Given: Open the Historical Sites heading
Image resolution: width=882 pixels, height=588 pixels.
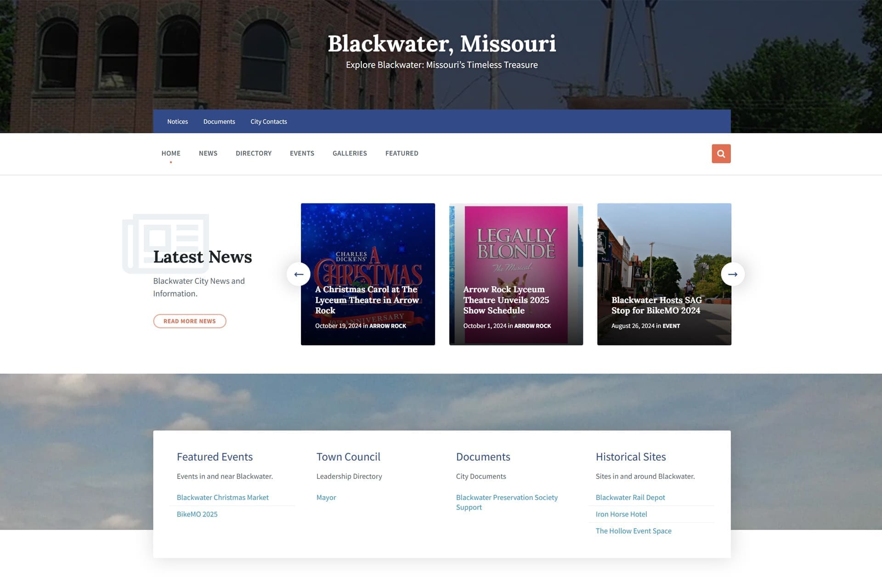Looking at the screenshot, I should (x=631, y=457).
